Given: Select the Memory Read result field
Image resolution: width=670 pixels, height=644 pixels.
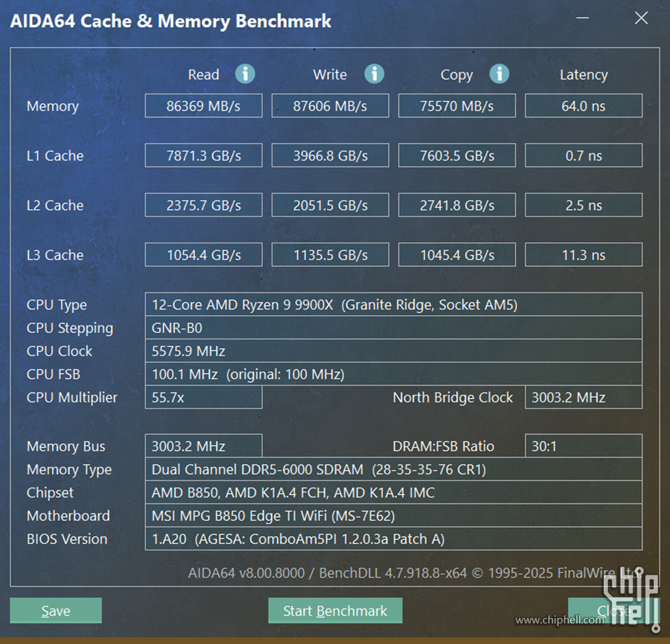Looking at the screenshot, I should 204,106.
